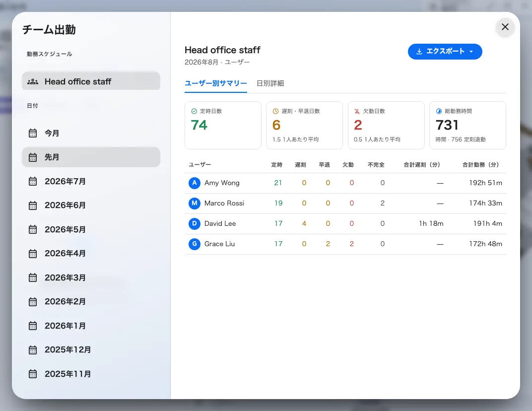Open Grace Liu's row by name
The image size is (532, 411).
[x=219, y=244]
